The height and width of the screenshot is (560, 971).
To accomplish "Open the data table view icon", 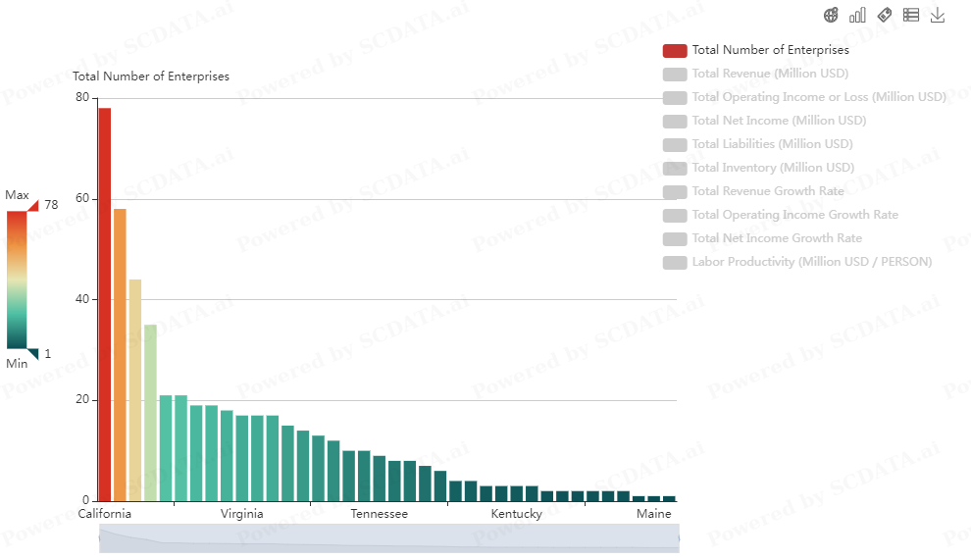I will [x=910, y=15].
